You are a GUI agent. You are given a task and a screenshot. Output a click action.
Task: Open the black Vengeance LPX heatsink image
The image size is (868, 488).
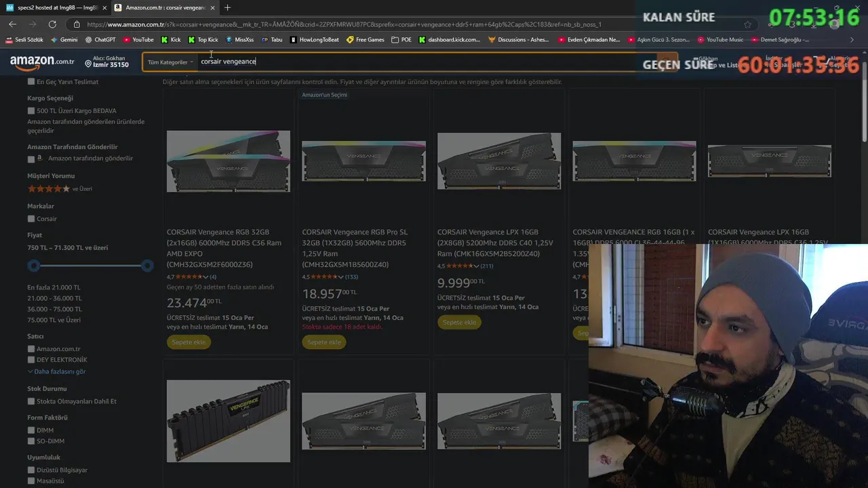229,421
